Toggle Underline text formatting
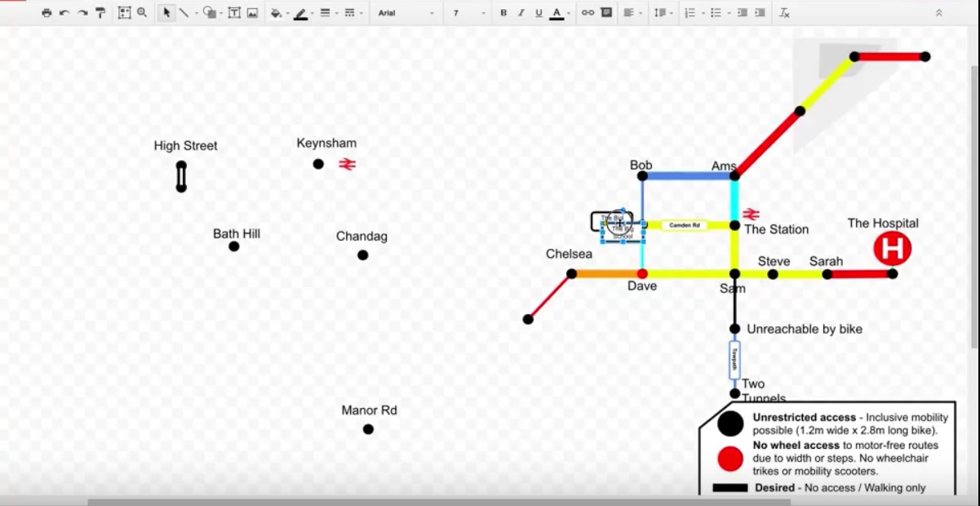This screenshot has width=980, height=506. point(539,13)
